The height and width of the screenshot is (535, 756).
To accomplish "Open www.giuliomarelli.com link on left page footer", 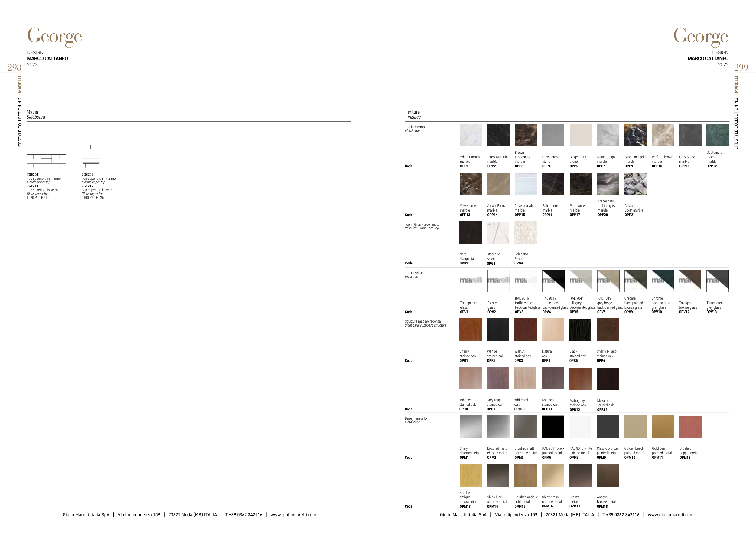I will 293,515.
